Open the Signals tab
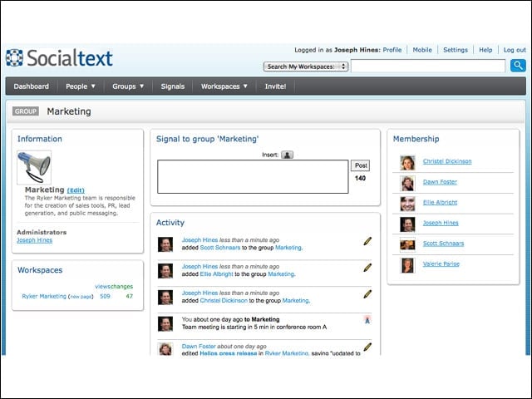This screenshot has width=532, height=399. point(173,86)
